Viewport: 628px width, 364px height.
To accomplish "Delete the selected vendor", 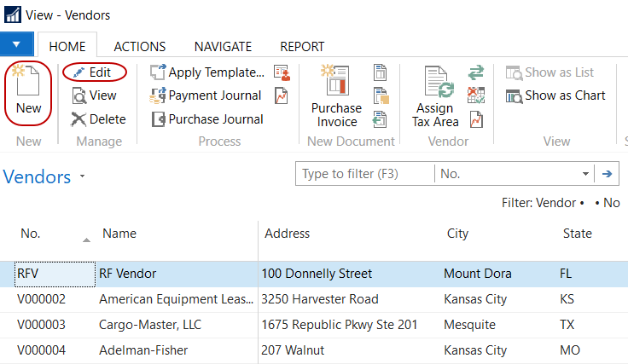I will (97, 119).
